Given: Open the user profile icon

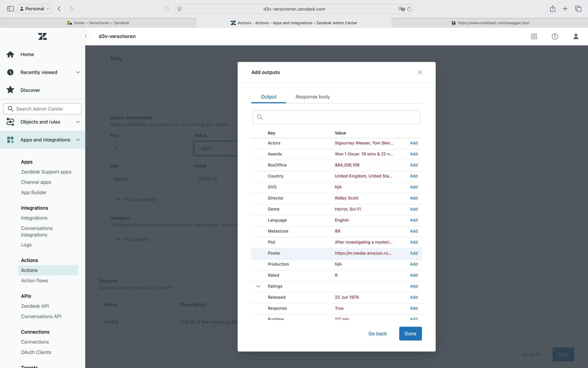Looking at the screenshot, I should (576, 36).
